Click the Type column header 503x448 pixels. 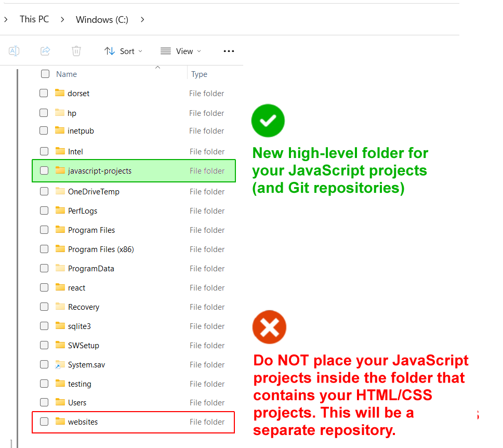coord(199,74)
